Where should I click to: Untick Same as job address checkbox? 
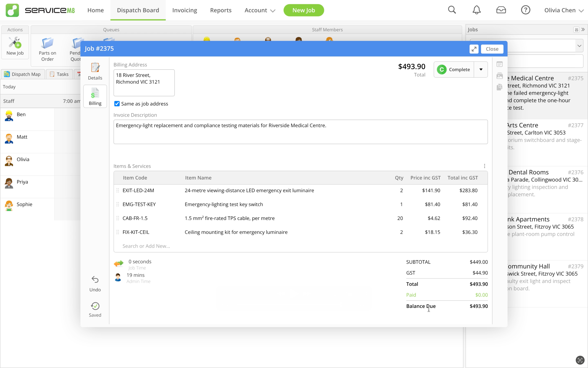(x=117, y=104)
